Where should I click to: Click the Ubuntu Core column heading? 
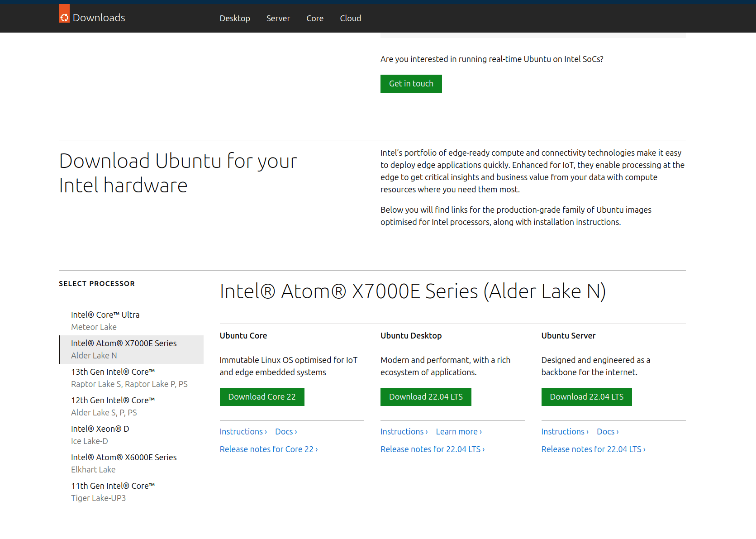pyautogui.click(x=243, y=336)
